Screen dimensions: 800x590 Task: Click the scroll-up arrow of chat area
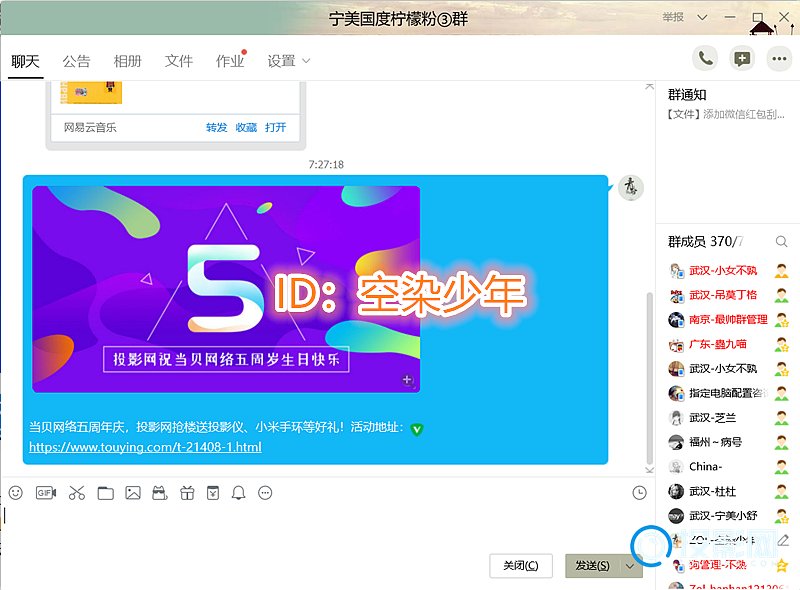(x=649, y=87)
